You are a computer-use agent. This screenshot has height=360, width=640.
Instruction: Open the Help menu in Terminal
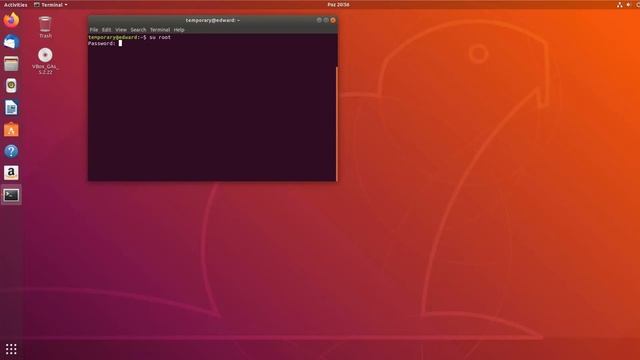[179, 30]
